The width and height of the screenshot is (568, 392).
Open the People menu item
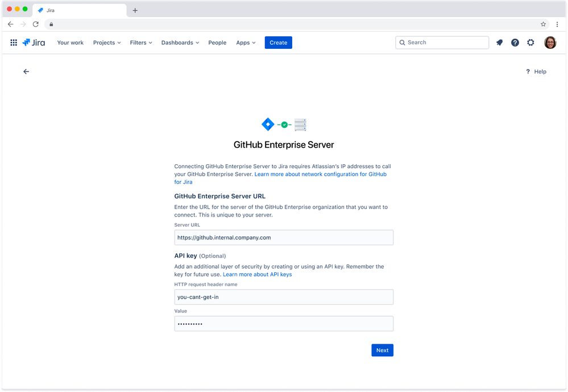pyautogui.click(x=217, y=43)
